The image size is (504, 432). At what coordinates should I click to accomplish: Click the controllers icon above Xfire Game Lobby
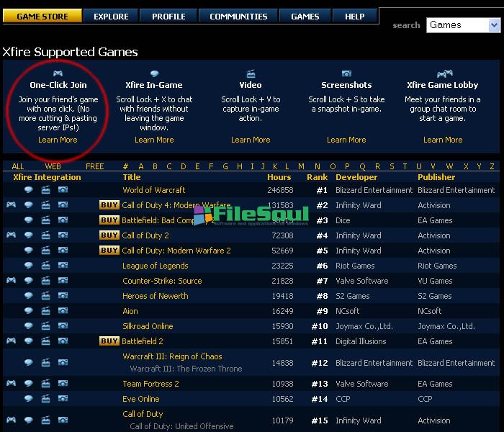click(443, 73)
